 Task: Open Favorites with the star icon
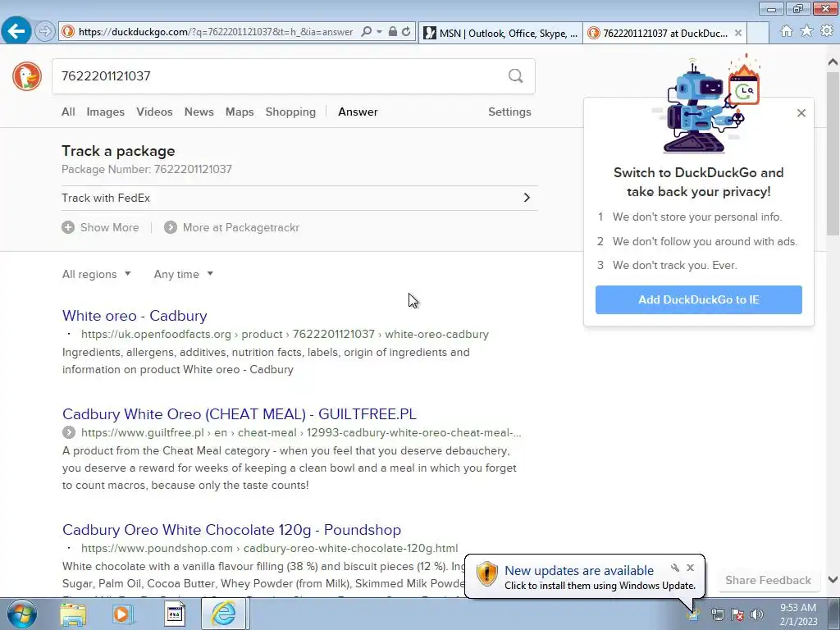pos(806,31)
